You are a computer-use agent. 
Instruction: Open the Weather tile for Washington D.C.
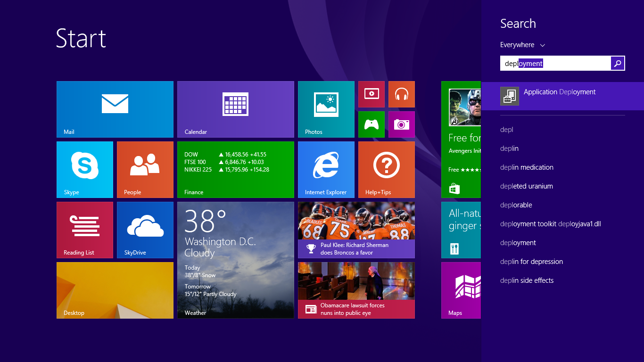click(x=235, y=260)
